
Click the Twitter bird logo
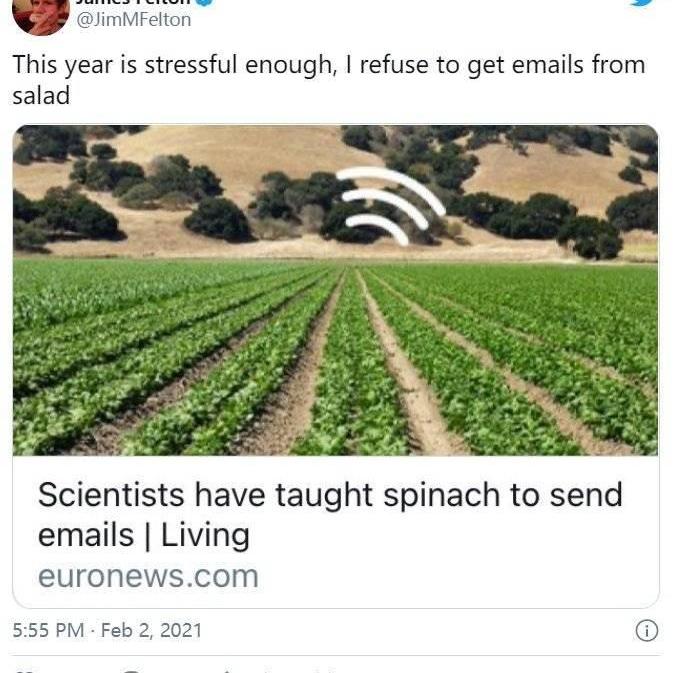coord(645,2)
